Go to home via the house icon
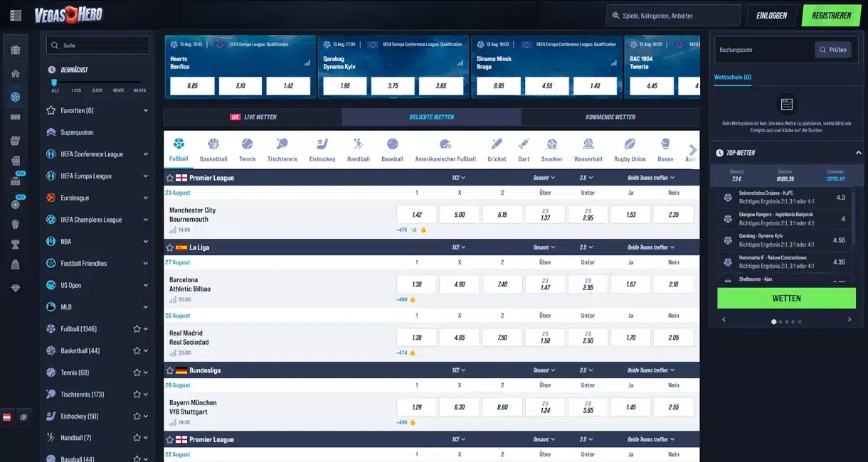The image size is (868, 462). pyautogui.click(x=16, y=73)
